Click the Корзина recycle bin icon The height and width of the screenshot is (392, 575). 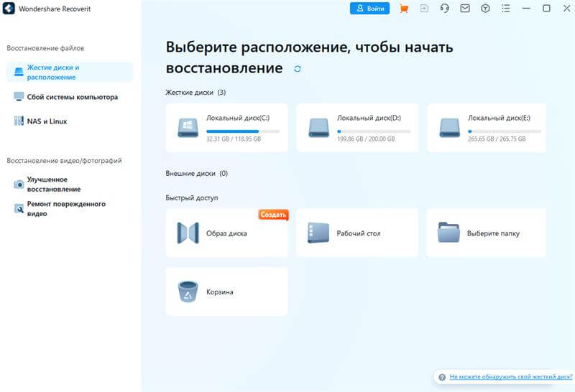[188, 291]
